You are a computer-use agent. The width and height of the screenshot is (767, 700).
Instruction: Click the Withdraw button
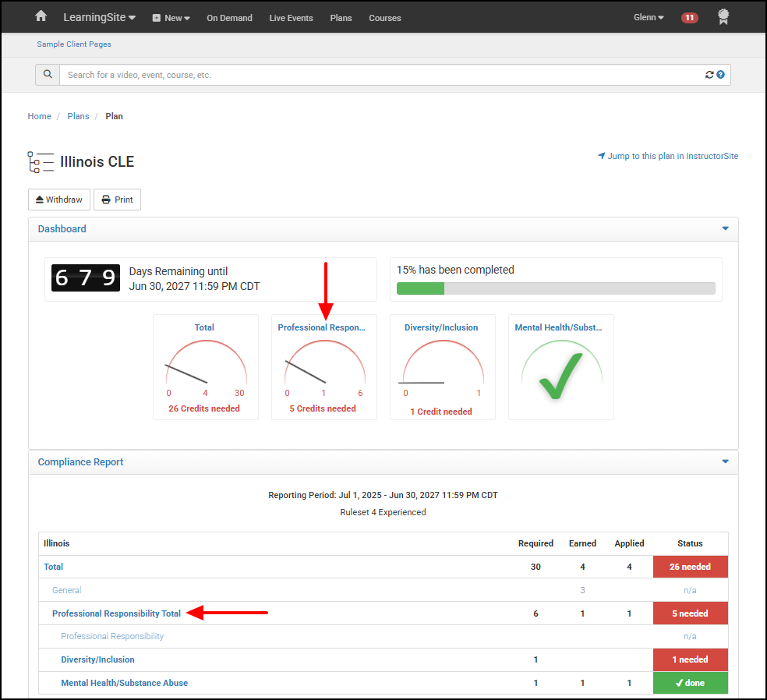[x=59, y=200]
